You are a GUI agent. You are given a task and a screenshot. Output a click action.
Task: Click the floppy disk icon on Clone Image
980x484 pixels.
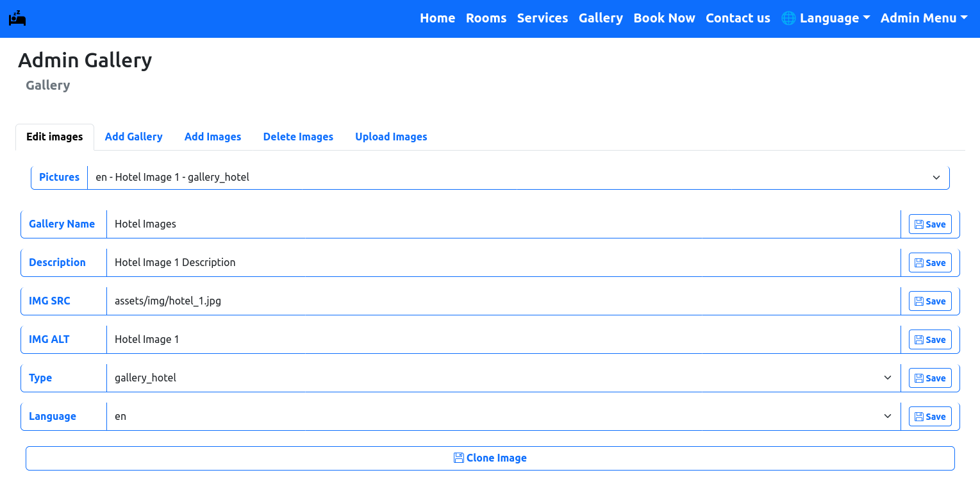[x=458, y=458]
